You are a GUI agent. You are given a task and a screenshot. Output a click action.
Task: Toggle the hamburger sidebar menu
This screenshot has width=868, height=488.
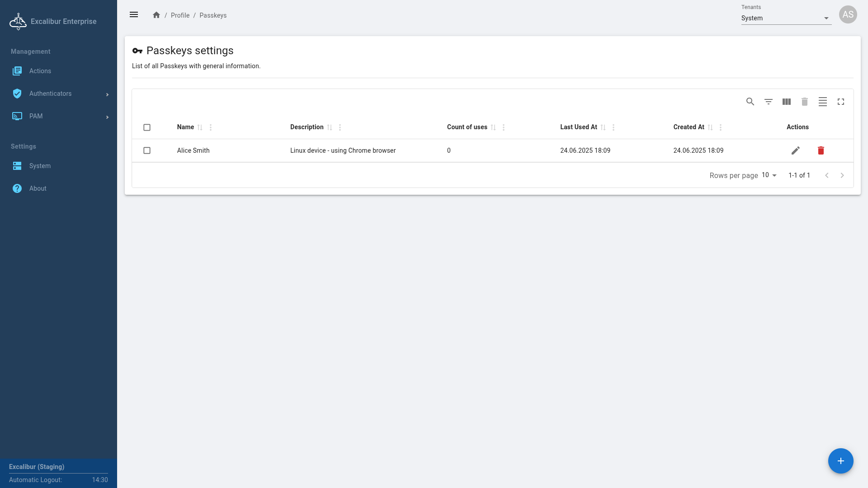pos(134,15)
